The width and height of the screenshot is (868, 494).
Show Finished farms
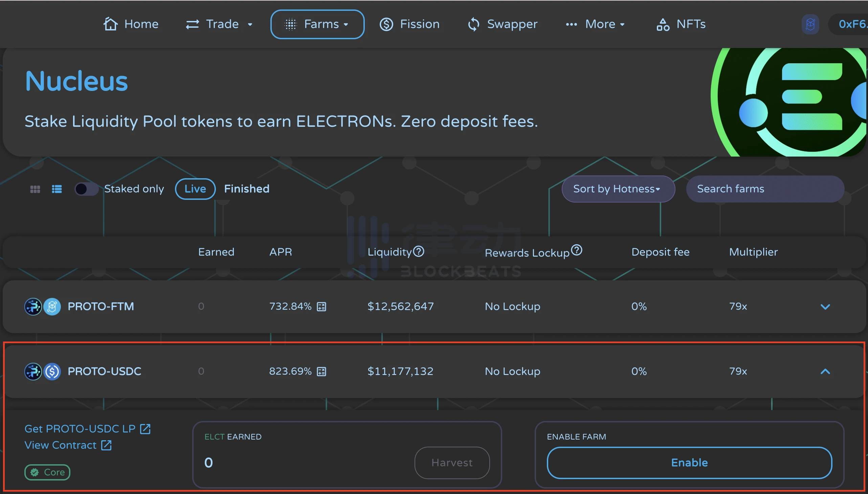tap(246, 189)
